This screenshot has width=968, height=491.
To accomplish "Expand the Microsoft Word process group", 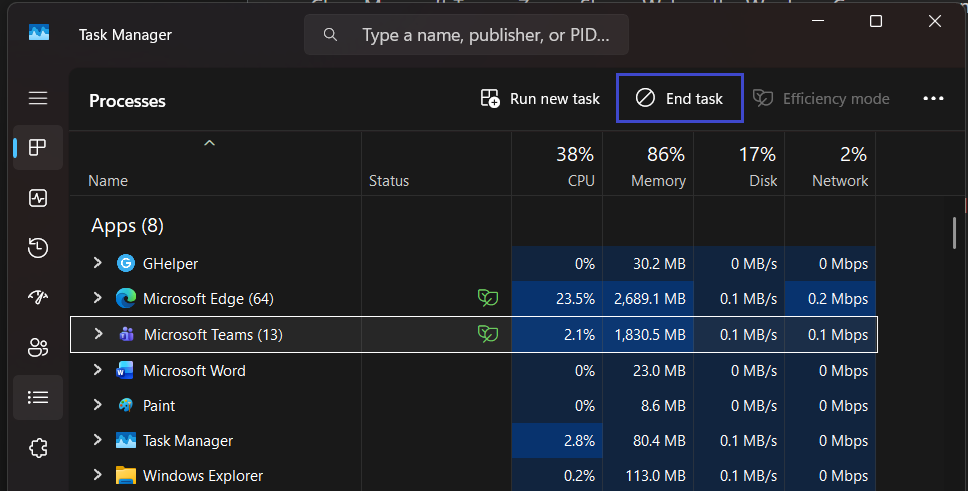I will tap(97, 370).
